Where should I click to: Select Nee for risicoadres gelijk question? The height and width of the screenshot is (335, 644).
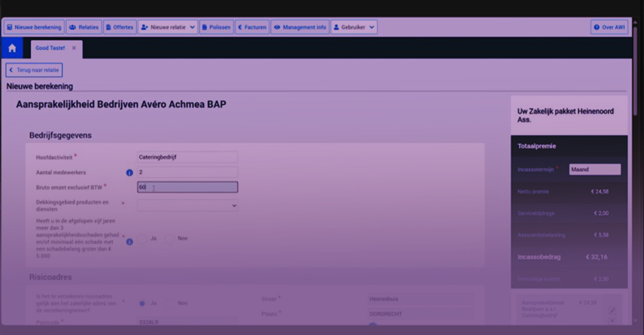(x=169, y=304)
